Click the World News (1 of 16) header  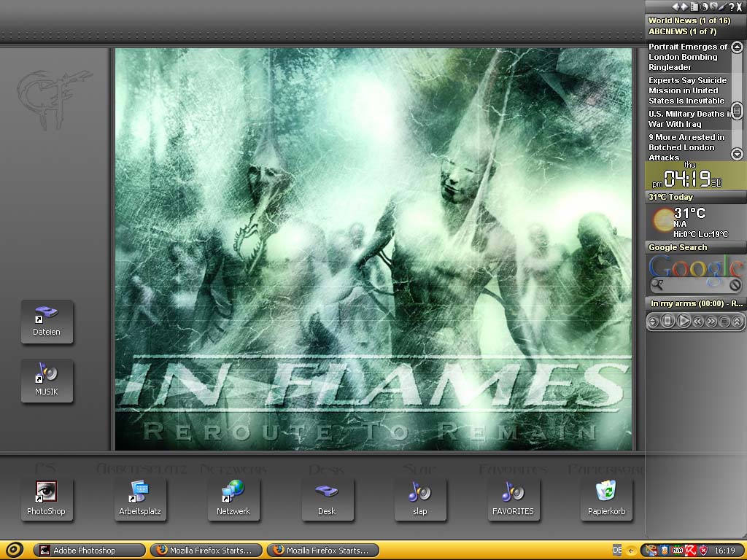(689, 20)
